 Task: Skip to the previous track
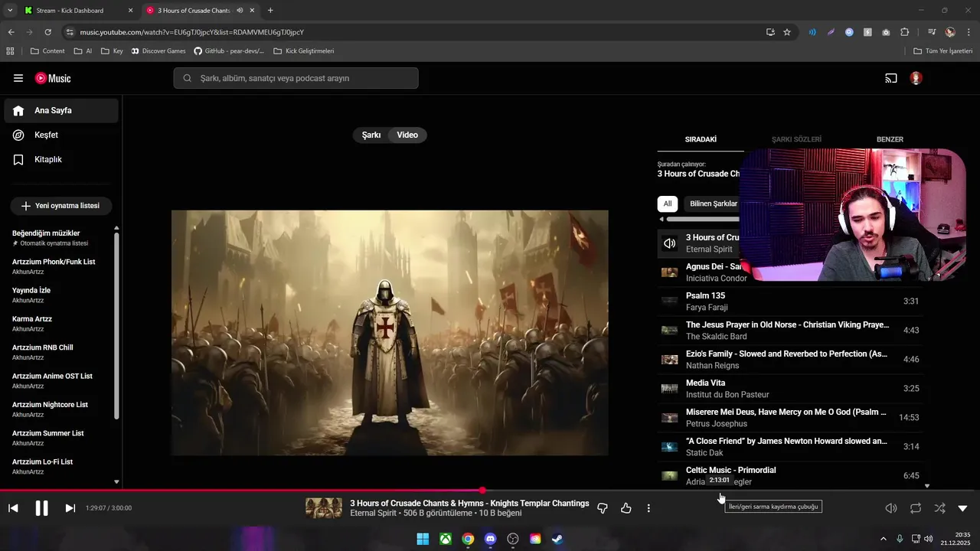point(13,508)
